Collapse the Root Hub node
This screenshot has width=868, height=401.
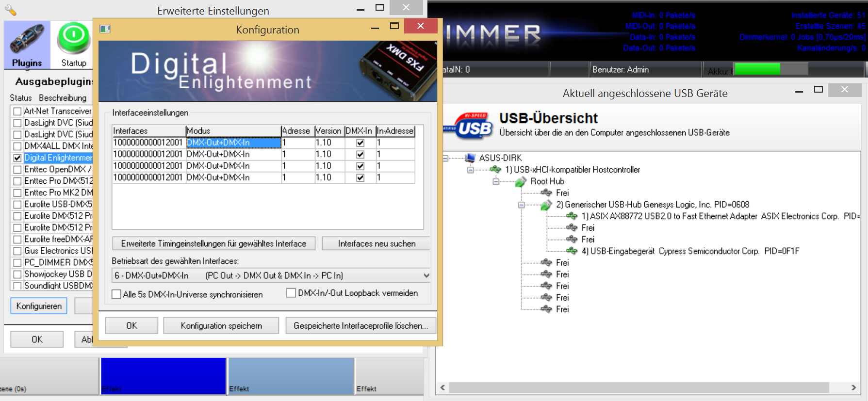coord(496,181)
